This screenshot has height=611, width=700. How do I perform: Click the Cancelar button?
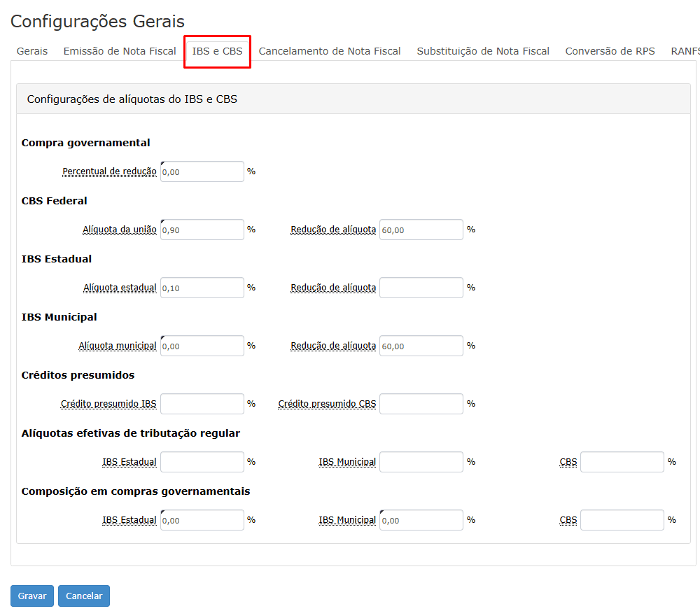pyautogui.click(x=84, y=596)
